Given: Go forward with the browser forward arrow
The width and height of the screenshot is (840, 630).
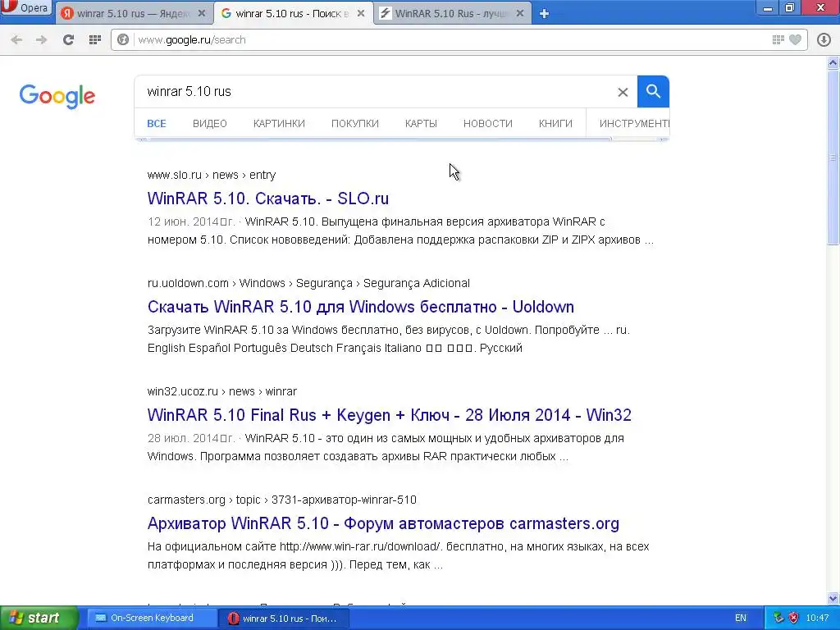Looking at the screenshot, I should coord(41,39).
